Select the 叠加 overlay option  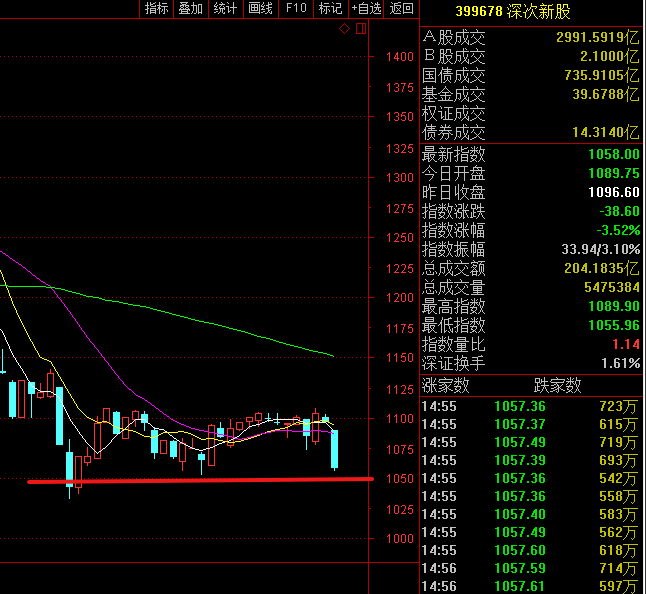pyautogui.click(x=191, y=8)
